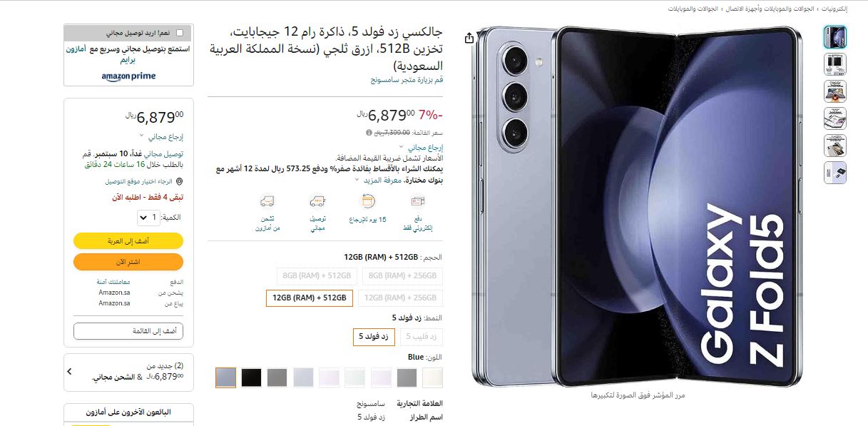Open the quantity dropdown
This screenshot has width=868, height=426.
(x=148, y=217)
